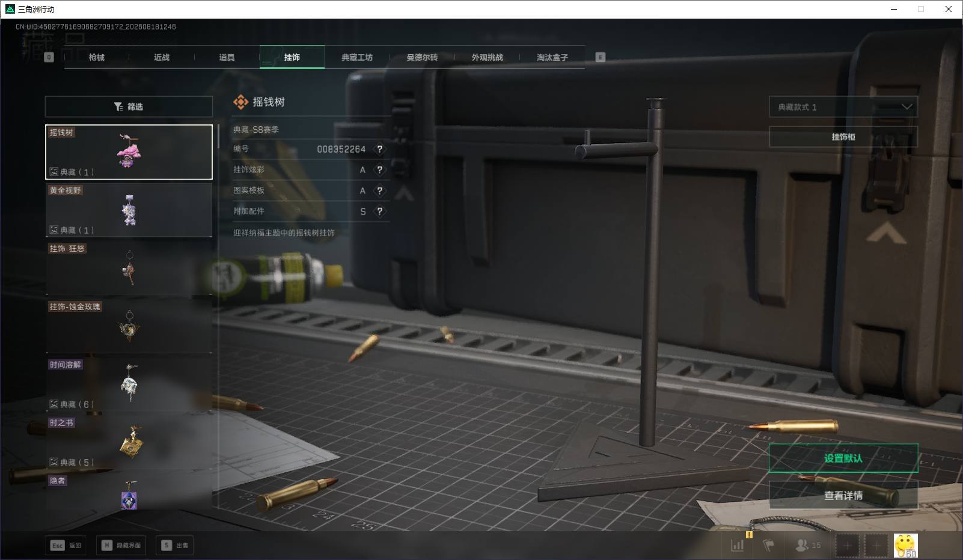Show help for 编号 serial number
963x560 pixels.
[379, 149]
